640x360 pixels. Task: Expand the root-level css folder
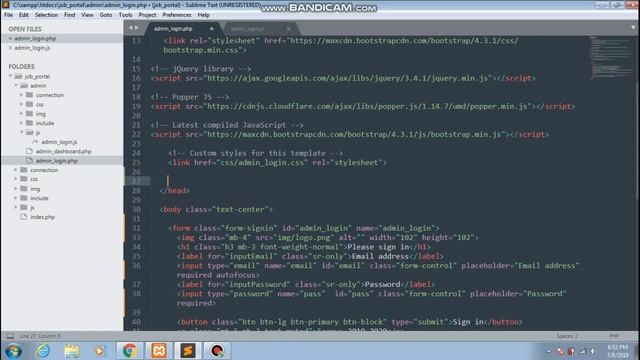point(16,180)
